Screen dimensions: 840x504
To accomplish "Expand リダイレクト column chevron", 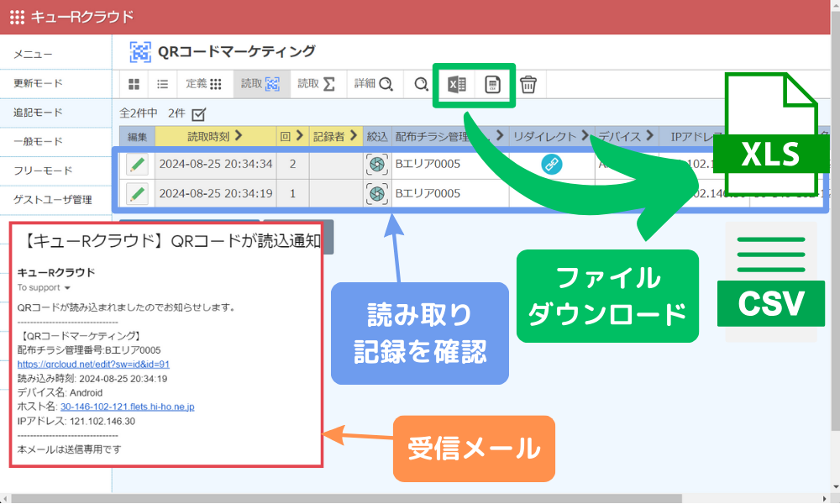I will [x=585, y=136].
